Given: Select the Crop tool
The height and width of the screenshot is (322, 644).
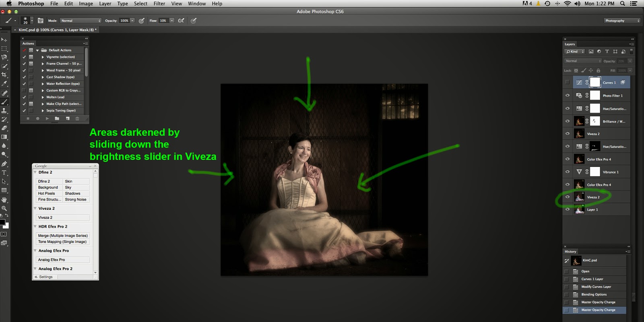Looking at the screenshot, I should tap(4, 75).
